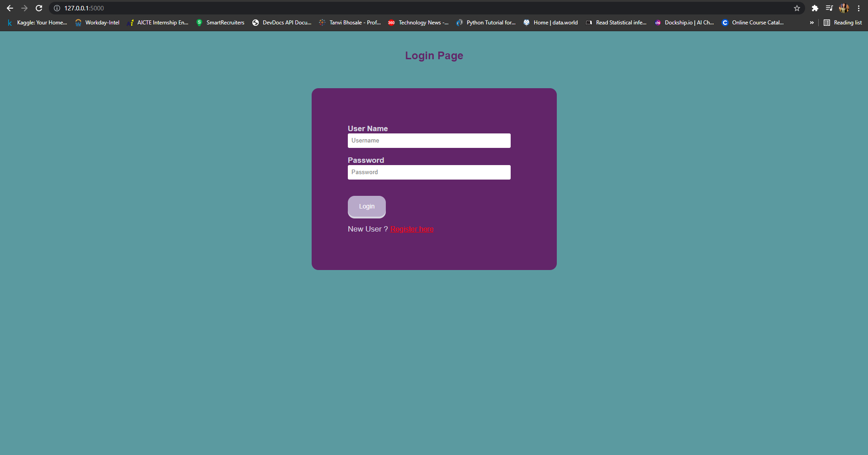Click the page info icon in address bar
Image resolution: width=868 pixels, height=455 pixels.
[57, 8]
